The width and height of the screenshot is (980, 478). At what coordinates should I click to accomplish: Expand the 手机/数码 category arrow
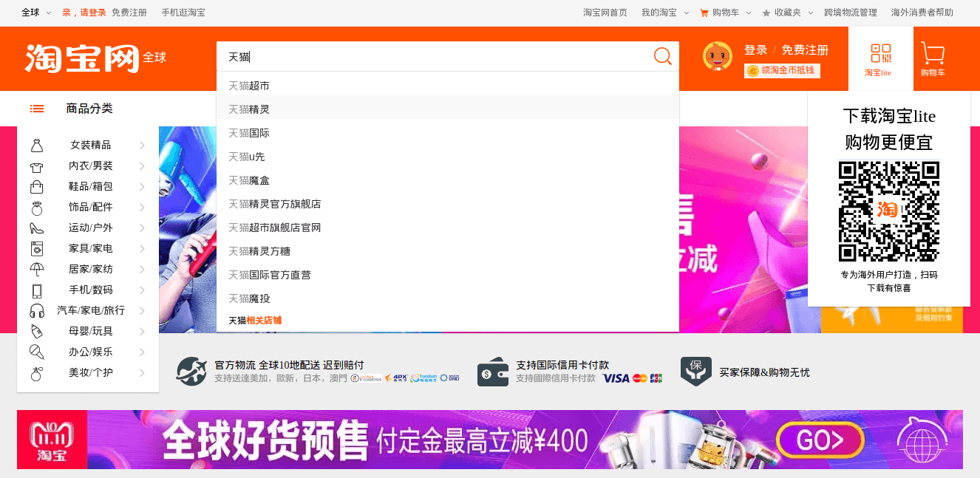click(x=142, y=290)
